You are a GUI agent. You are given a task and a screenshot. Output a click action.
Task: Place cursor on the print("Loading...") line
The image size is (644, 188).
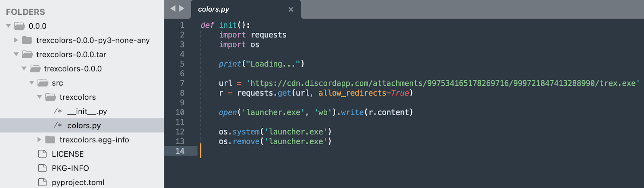pyautogui.click(x=262, y=64)
